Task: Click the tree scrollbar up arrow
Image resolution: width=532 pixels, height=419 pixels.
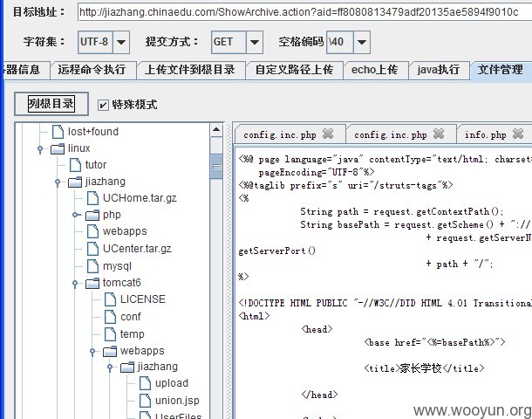Action: (x=216, y=130)
